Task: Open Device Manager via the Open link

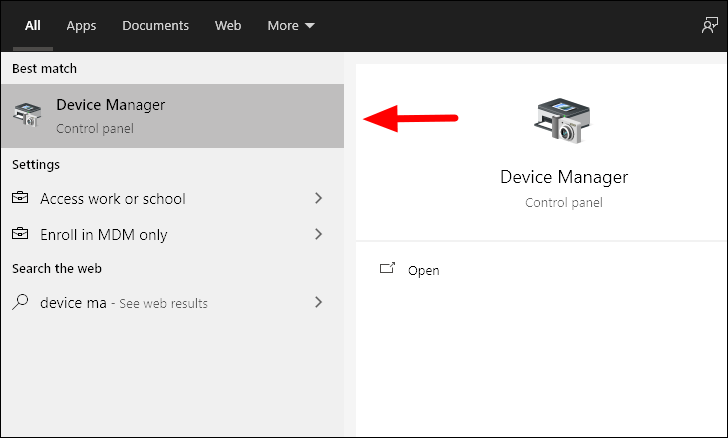Action: [x=423, y=270]
